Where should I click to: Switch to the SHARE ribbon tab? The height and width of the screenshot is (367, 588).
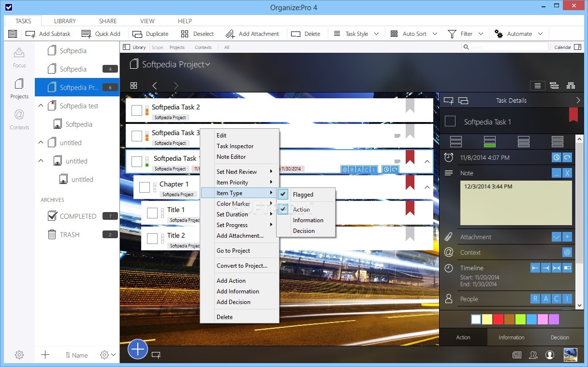108,21
